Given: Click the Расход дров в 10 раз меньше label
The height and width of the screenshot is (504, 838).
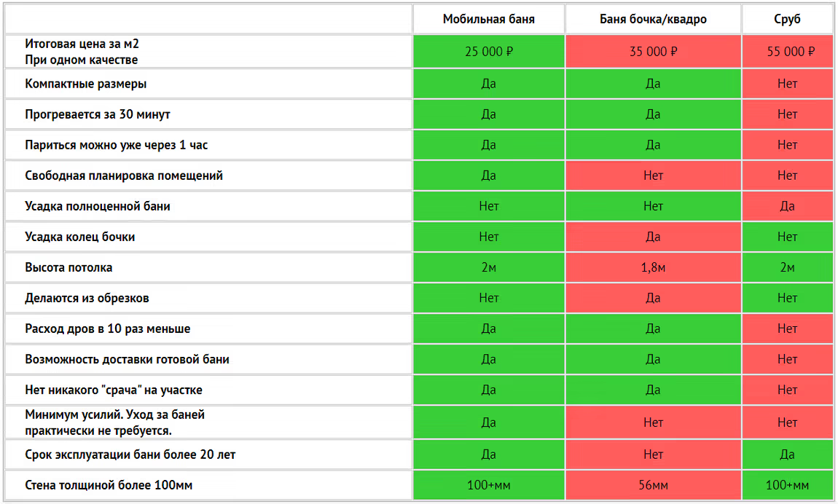Looking at the screenshot, I should pyautogui.click(x=108, y=328).
